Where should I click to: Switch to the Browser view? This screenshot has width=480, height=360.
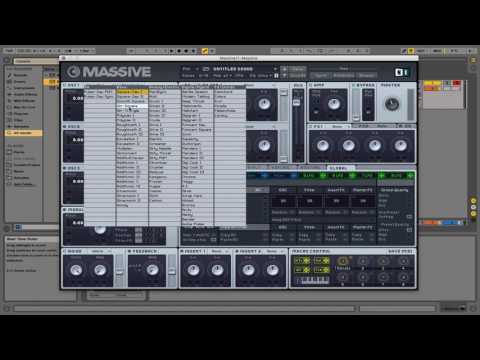(x=366, y=76)
